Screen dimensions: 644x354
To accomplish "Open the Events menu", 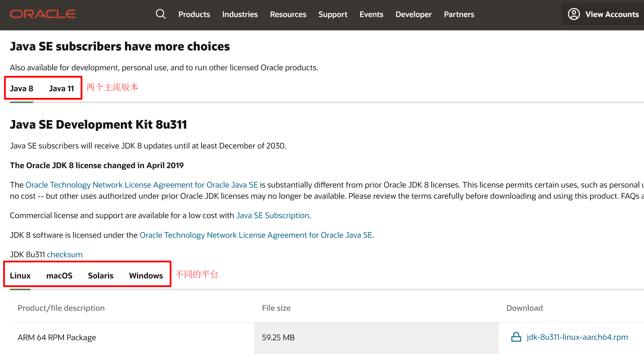I will click(x=371, y=14).
